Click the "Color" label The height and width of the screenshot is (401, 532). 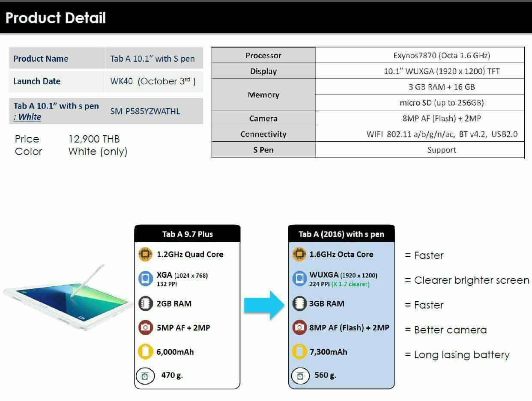coord(29,151)
